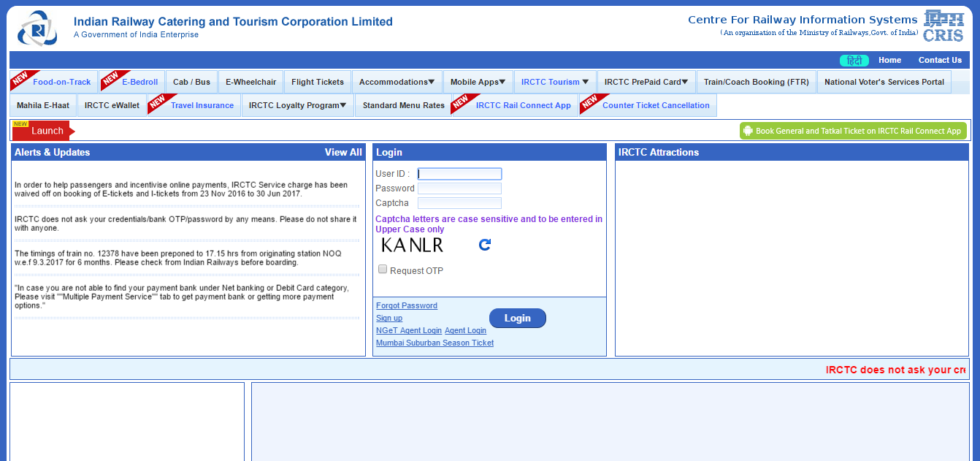Viewport: 980px width, 461px height.
Task: Expand the Mobile Apps dropdown
Action: click(478, 82)
